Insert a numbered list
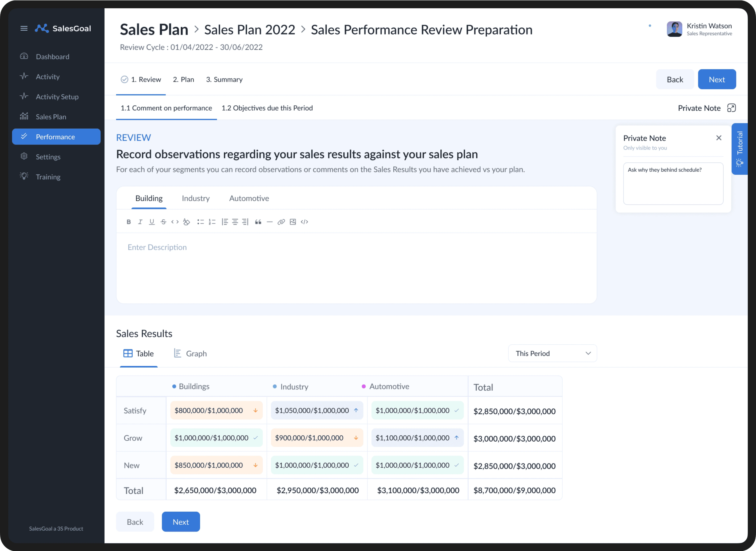The width and height of the screenshot is (756, 551). tap(212, 222)
